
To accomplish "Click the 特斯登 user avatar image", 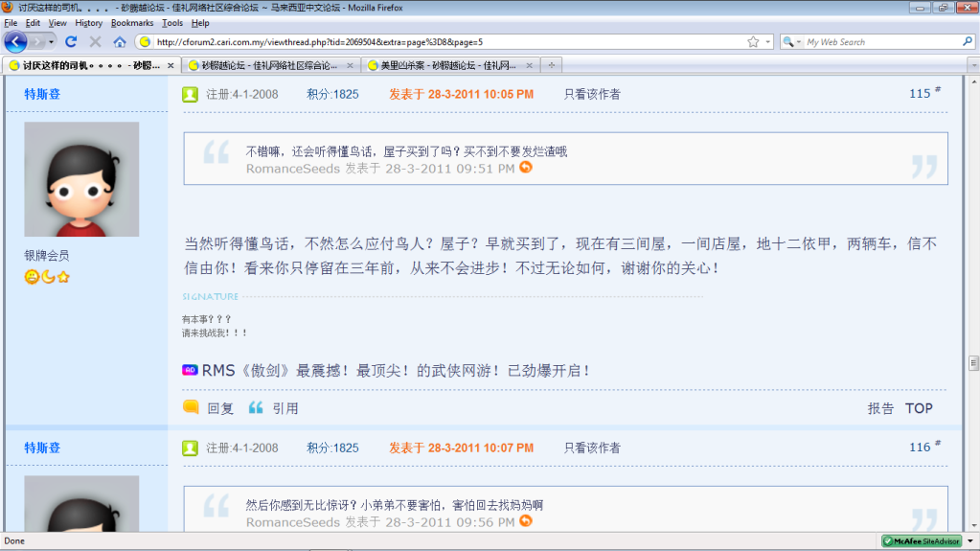I will click(x=81, y=179).
